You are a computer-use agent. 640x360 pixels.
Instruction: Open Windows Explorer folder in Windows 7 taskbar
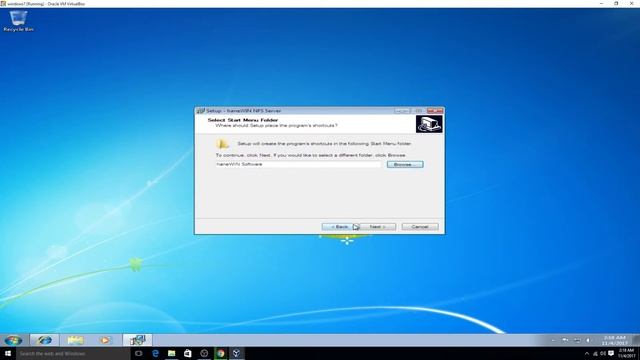[75, 340]
